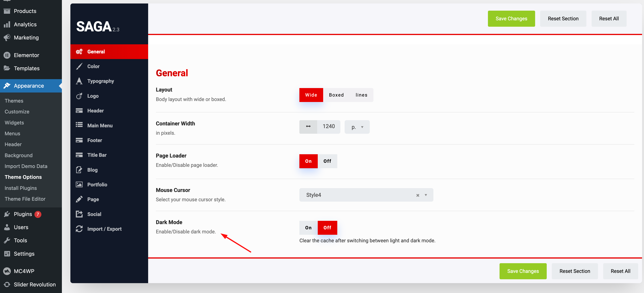Click the Plugins plug icon
The image size is (644, 293).
pos(7,214)
